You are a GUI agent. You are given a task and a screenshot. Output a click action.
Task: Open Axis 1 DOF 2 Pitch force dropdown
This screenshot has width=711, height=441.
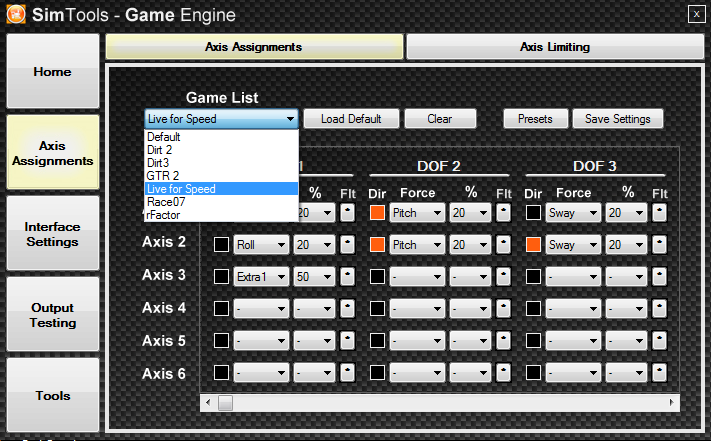pos(417,213)
